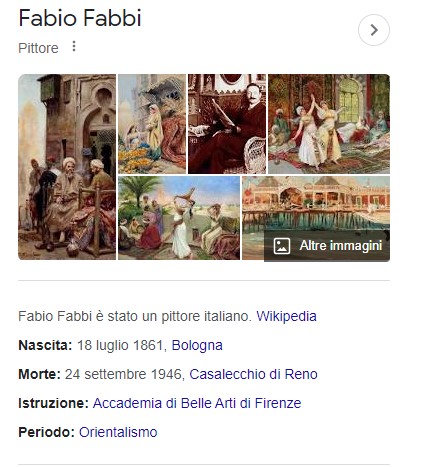430x467 pixels.
Task: Open Accademia di Belle Arti di Firenze link
Action: pyautogui.click(x=197, y=403)
